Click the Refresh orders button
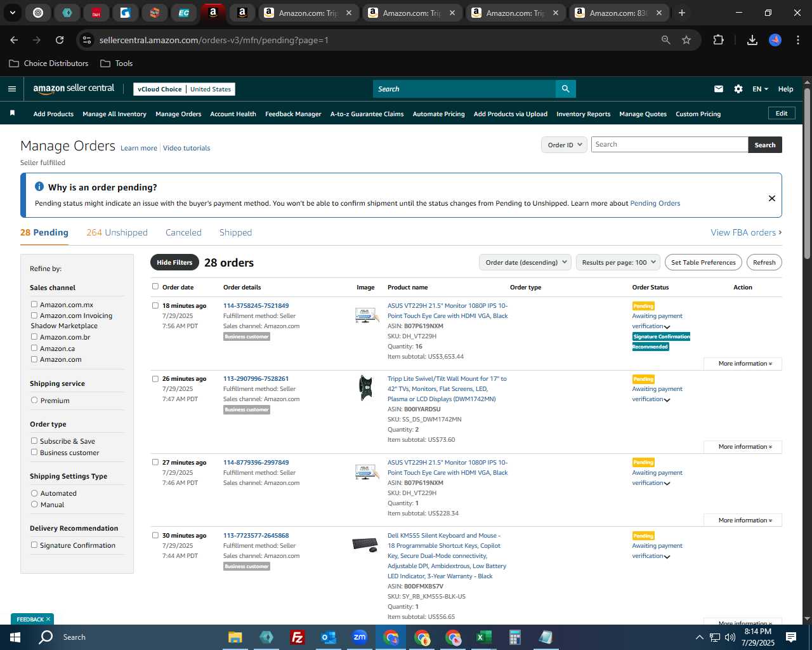 tap(764, 262)
